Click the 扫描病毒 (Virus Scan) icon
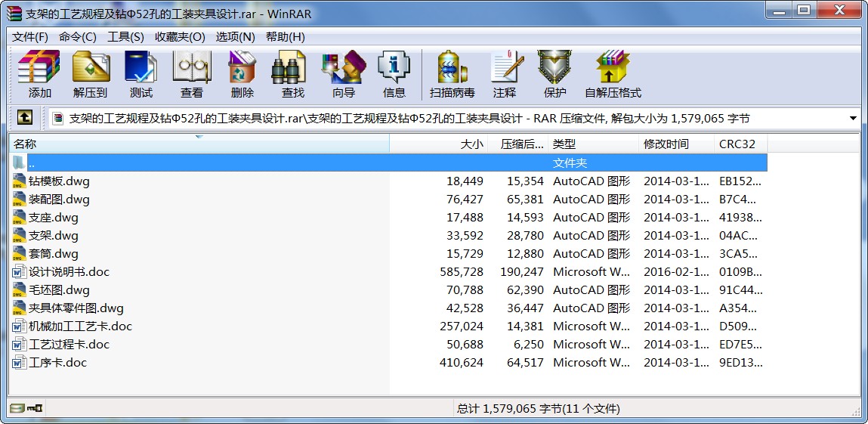Screen dimensions: 868x424 (x=453, y=74)
